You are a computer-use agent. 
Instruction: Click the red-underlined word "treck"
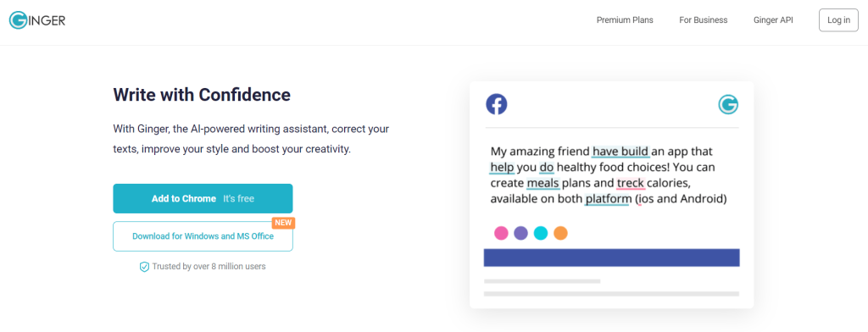pyautogui.click(x=631, y=183)
